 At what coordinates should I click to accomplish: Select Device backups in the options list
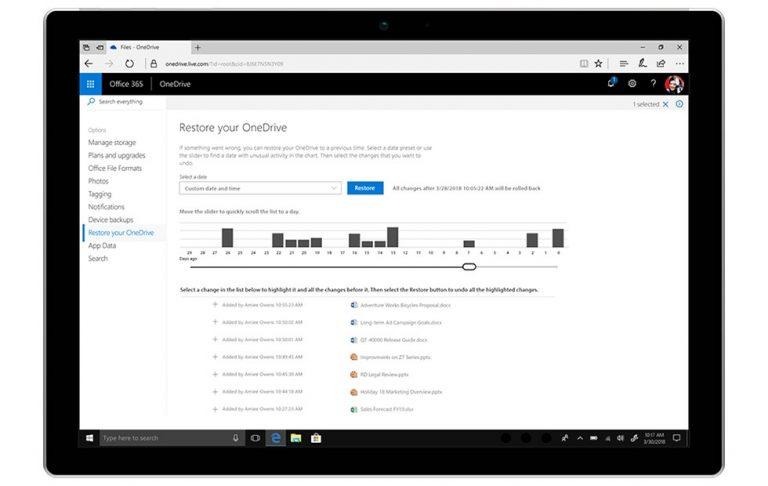coord(110,219)
